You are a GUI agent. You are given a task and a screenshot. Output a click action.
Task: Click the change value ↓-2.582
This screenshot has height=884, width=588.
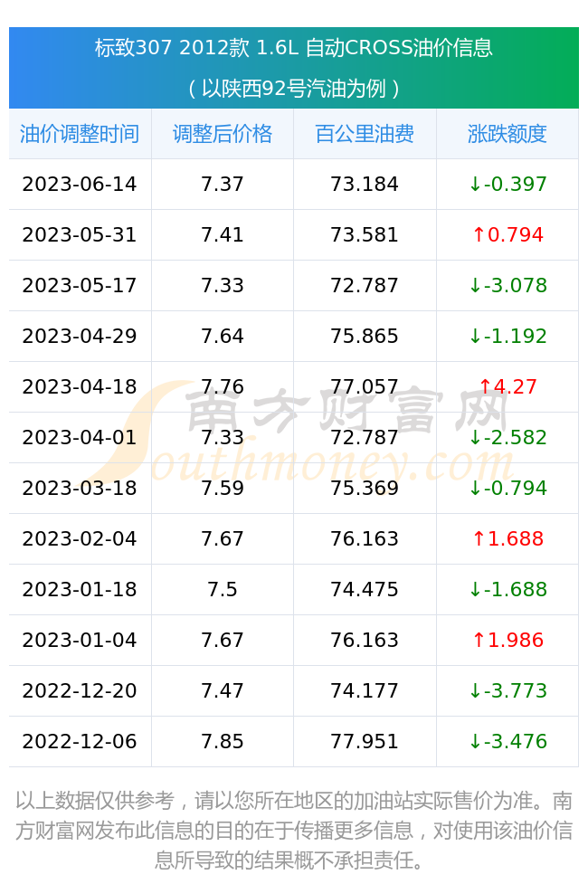coord(507,438)
